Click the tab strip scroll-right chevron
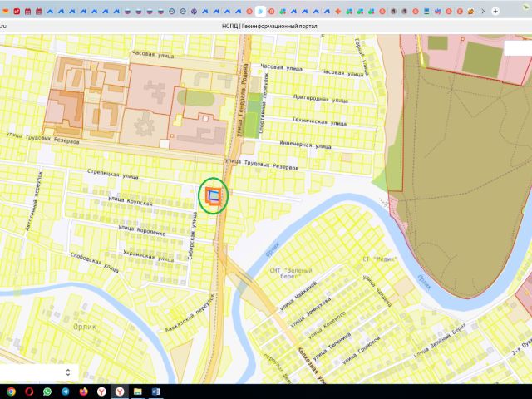Screen dimensions: 532x399 [x=483, y=11]
